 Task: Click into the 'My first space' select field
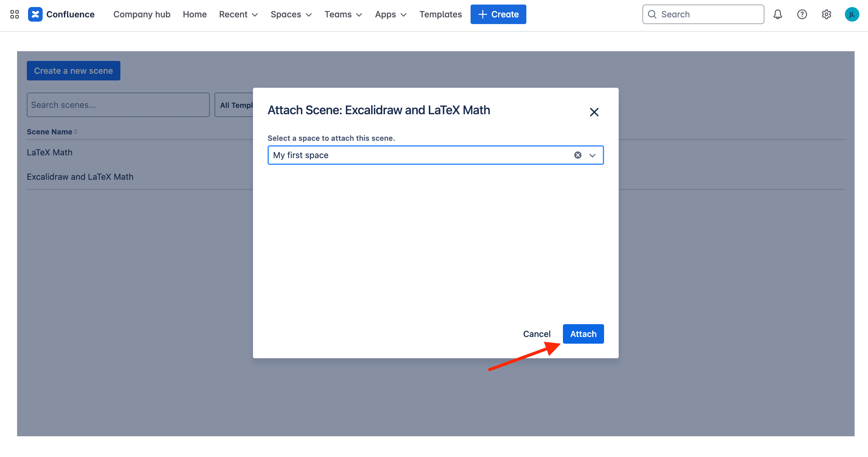pyautogui.click(x=435, y=155)
